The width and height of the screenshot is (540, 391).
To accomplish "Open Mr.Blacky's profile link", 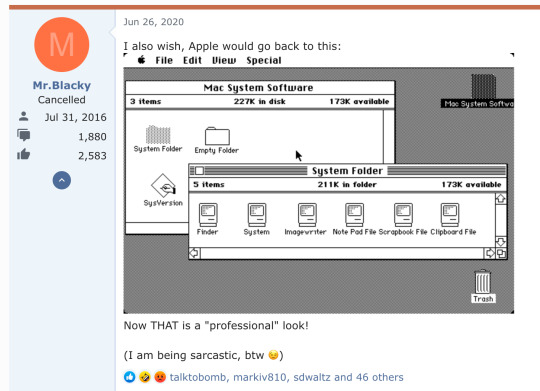I will (x=62, y=85).
